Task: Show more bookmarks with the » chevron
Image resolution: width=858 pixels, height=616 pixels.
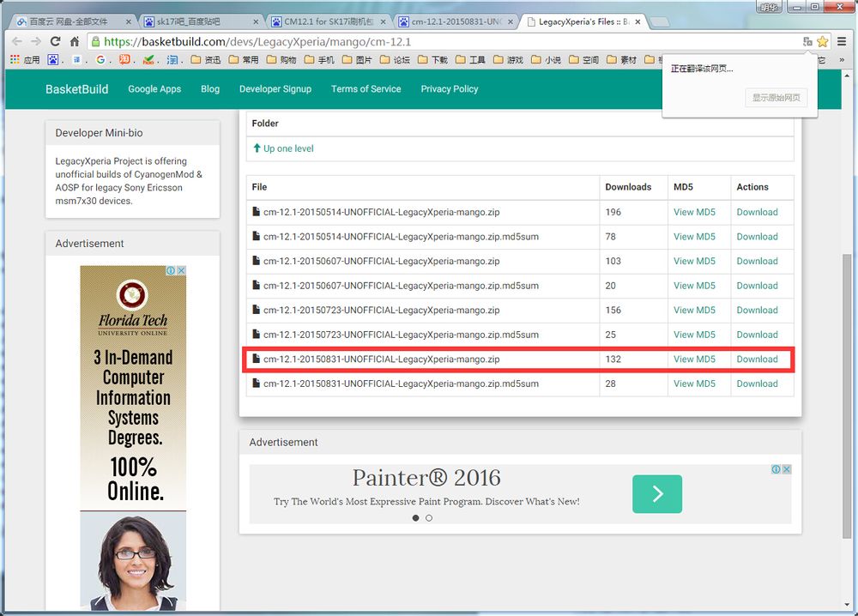Action: tap(842, 60)
